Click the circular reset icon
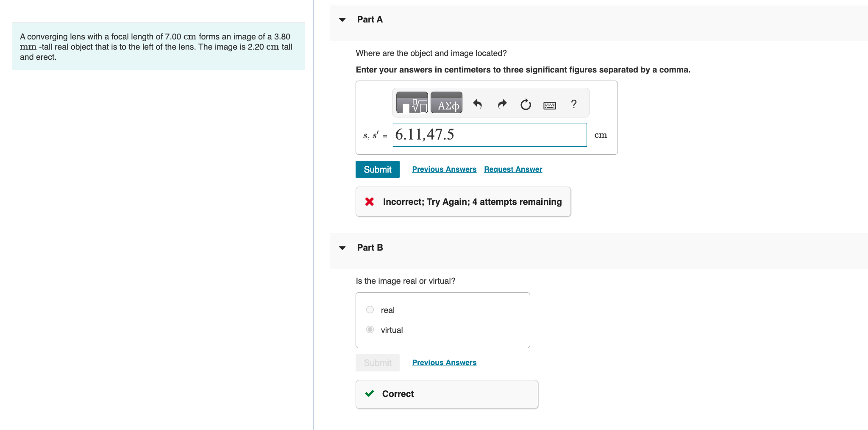 [526, 104]
